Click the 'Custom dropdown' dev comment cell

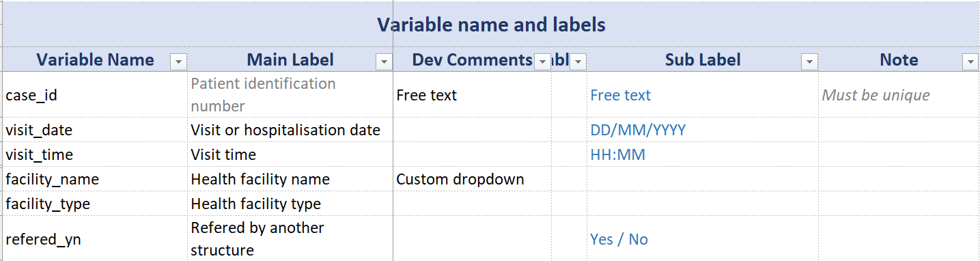tap(473, 179)
